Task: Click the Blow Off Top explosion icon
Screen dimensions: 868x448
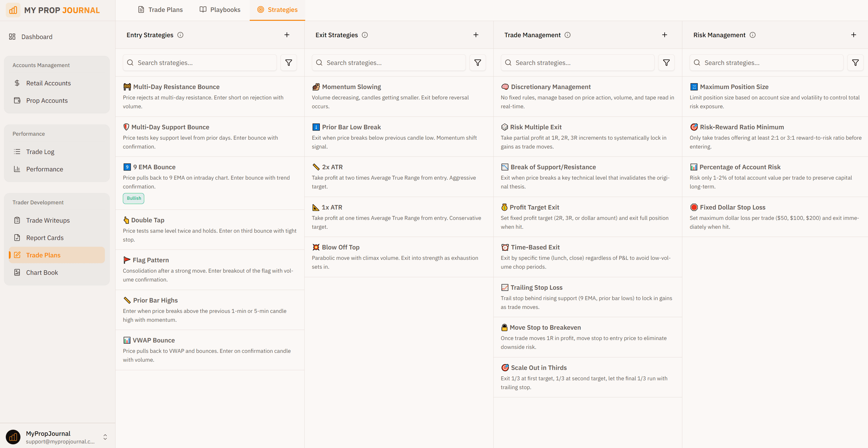Action: 316,247
